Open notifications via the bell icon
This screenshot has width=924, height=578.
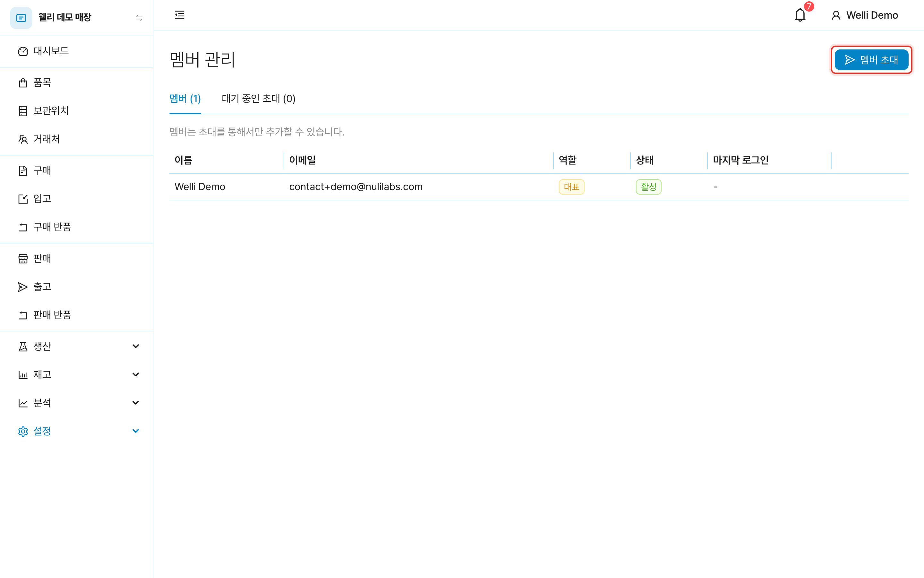(x=800, y=15)
